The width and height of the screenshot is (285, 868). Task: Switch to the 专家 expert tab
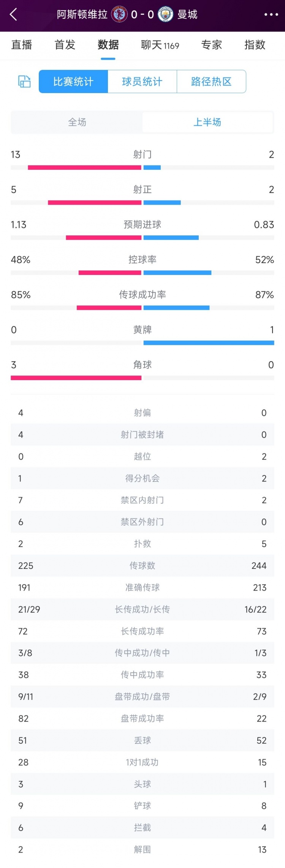pos(211,45)
